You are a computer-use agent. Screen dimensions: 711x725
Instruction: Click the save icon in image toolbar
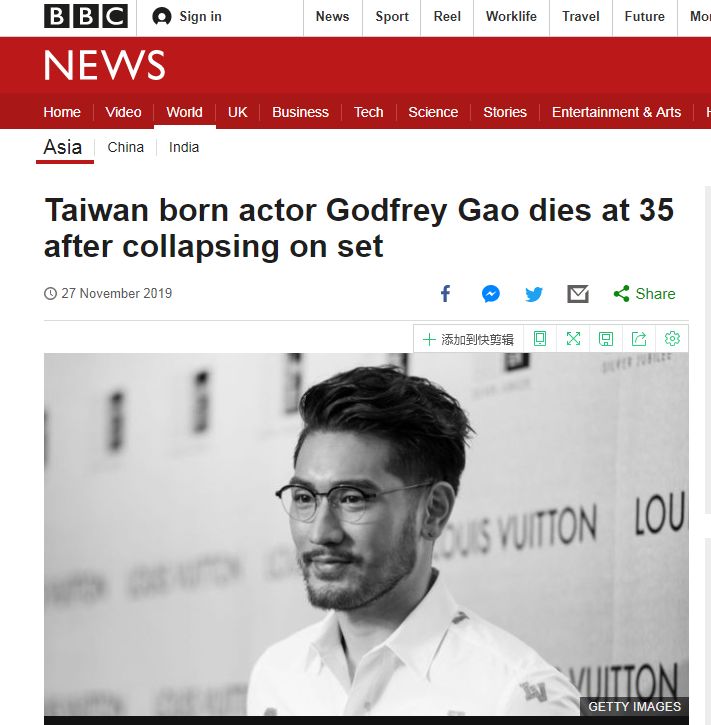coord(606,339)
